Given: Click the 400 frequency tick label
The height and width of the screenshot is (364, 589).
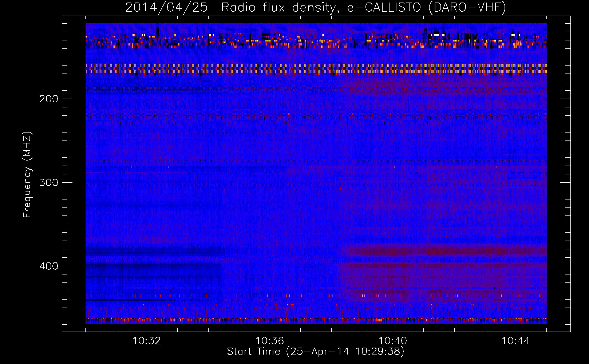Looking at the screenshot, I should (x=49, y=266).
